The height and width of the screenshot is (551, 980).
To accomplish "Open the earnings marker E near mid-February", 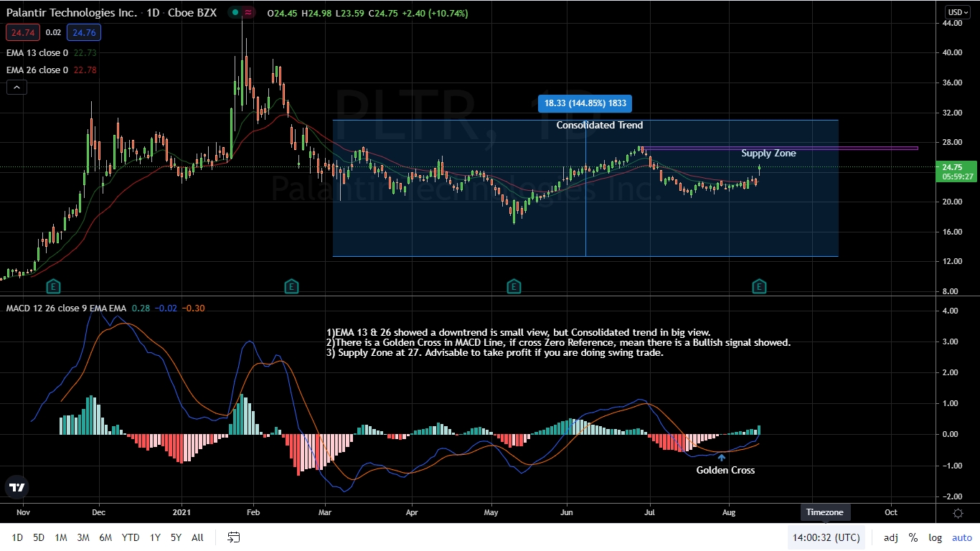I will [291, 287].
